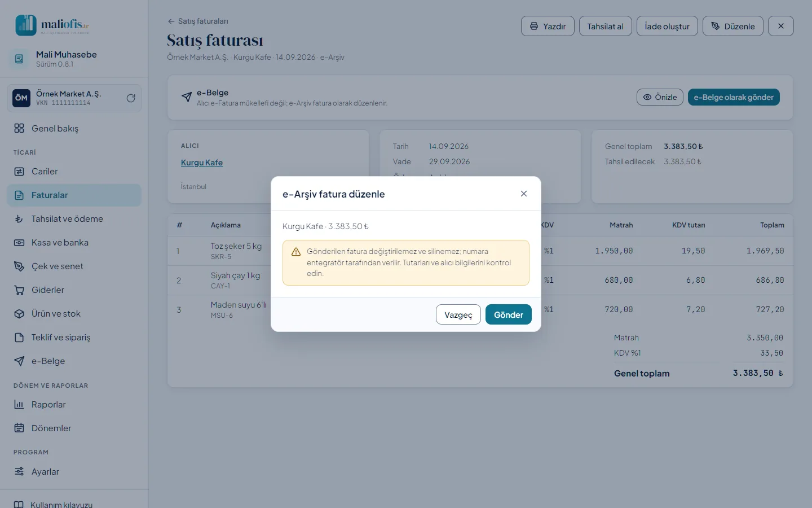
Task: Click the KDV %1 amount 33,50
Action: coord(771,353)
